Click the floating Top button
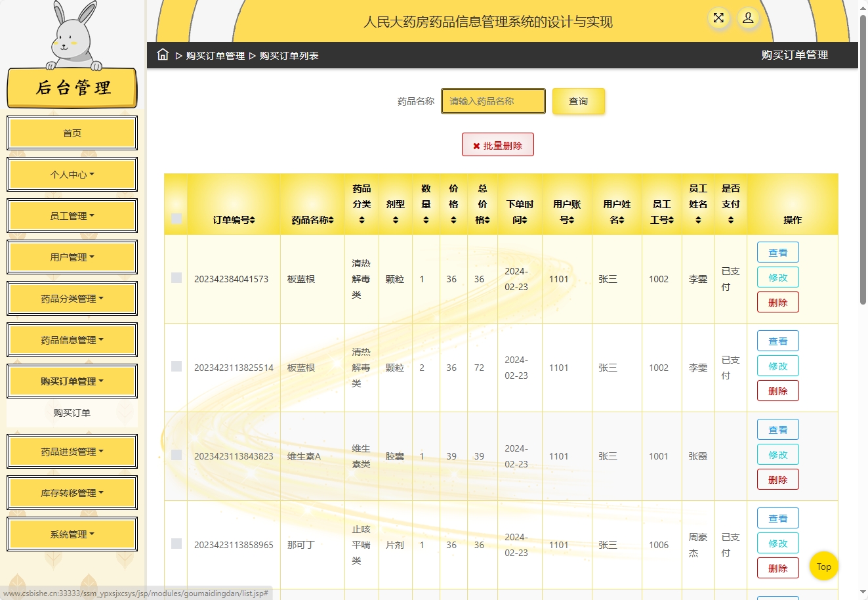 823,566
